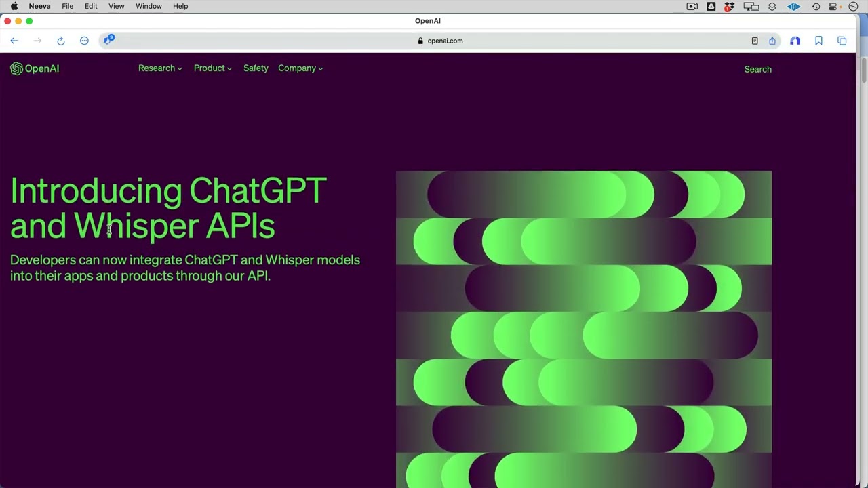Reload the page with the refresh icon

[x=61, y=41]
